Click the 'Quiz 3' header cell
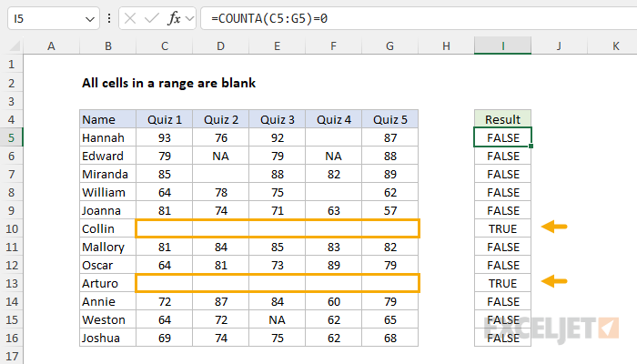The height and width of the screenshot is (364, 637). [277, 119]
